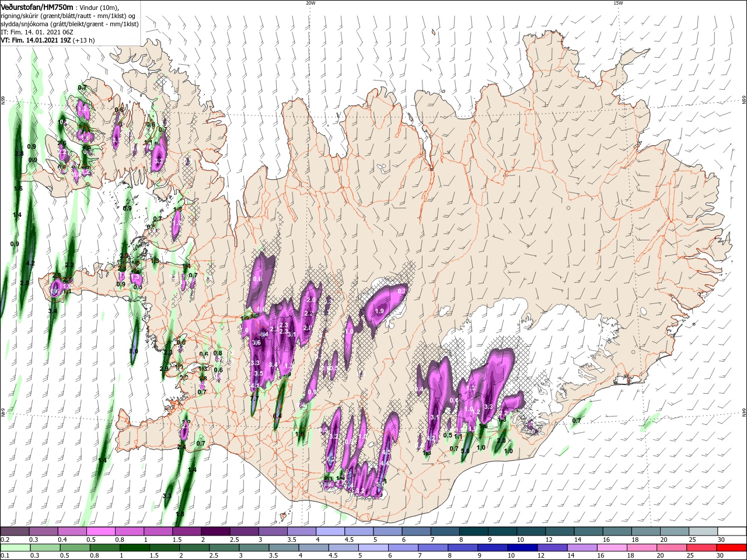Click the 8.0 precipitation value on the map

point(133,351)
